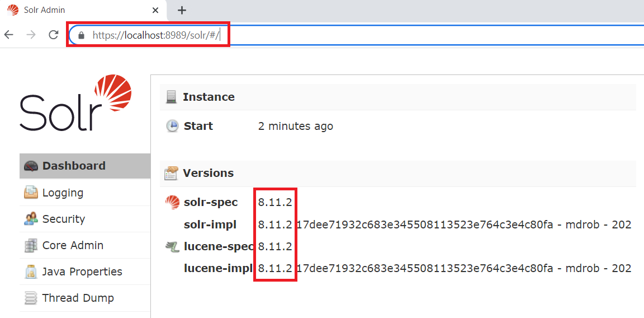Viewport: 644px width, 318px height.
Task: Navigate to Security section
Action: (x=63, y=219)
